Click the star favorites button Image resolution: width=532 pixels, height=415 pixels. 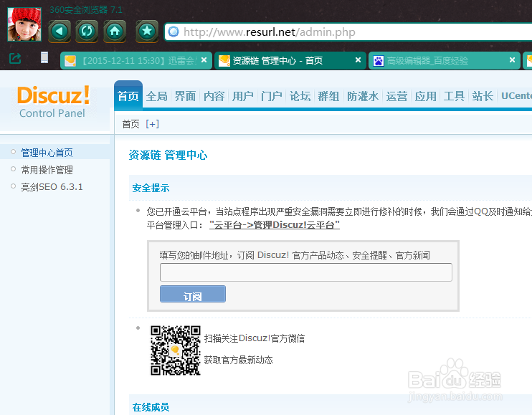(147, 32)
